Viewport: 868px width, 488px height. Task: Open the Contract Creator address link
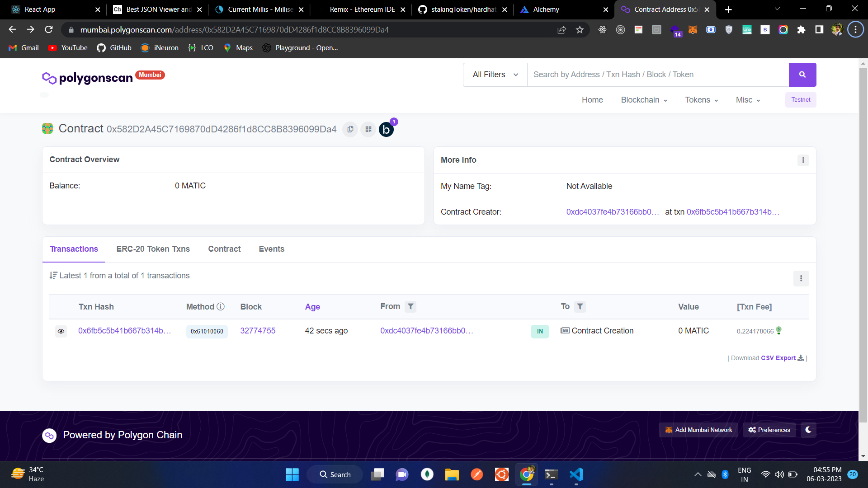pos(612,211)
